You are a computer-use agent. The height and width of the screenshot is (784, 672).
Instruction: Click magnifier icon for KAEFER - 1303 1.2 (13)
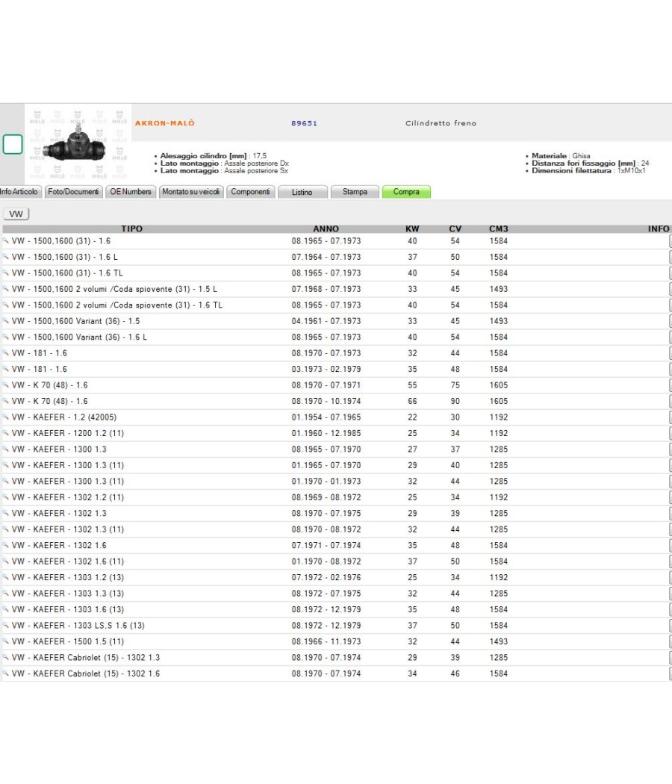[6, 577]
